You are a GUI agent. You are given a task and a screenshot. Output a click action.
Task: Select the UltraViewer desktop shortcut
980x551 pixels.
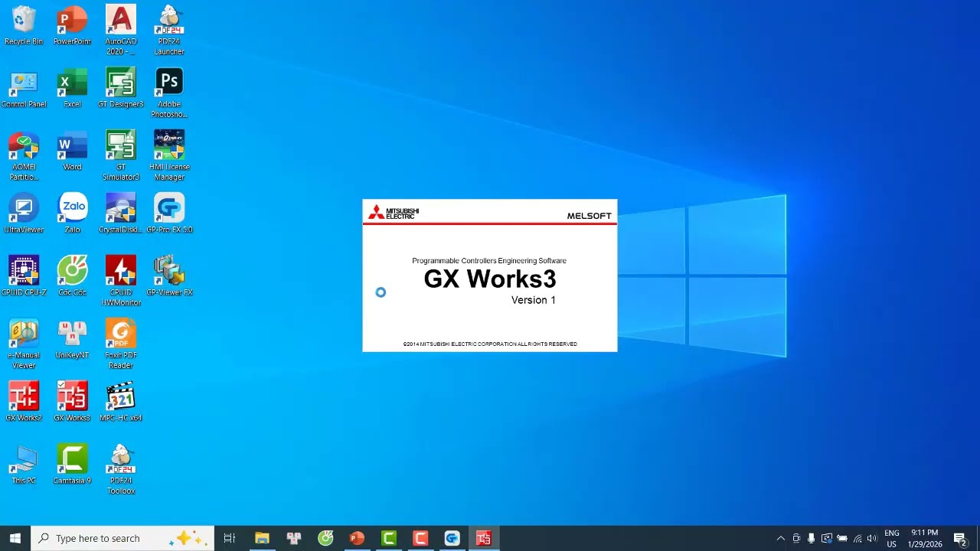[24, 214]
